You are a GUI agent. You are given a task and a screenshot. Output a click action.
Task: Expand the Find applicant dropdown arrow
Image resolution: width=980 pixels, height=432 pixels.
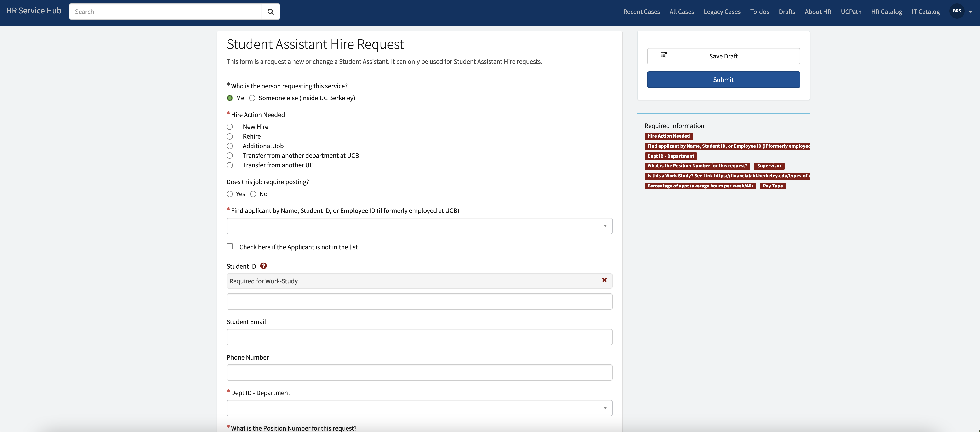(605, 226)
